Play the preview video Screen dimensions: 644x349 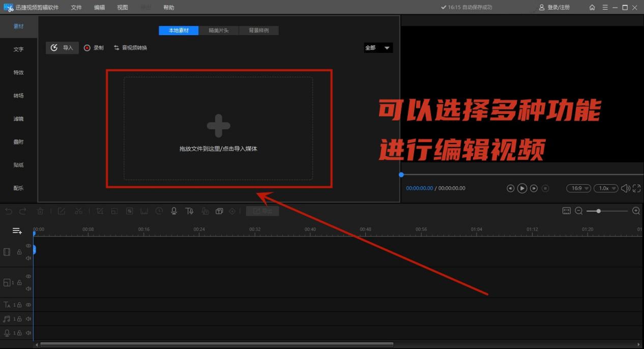point(522,188)
